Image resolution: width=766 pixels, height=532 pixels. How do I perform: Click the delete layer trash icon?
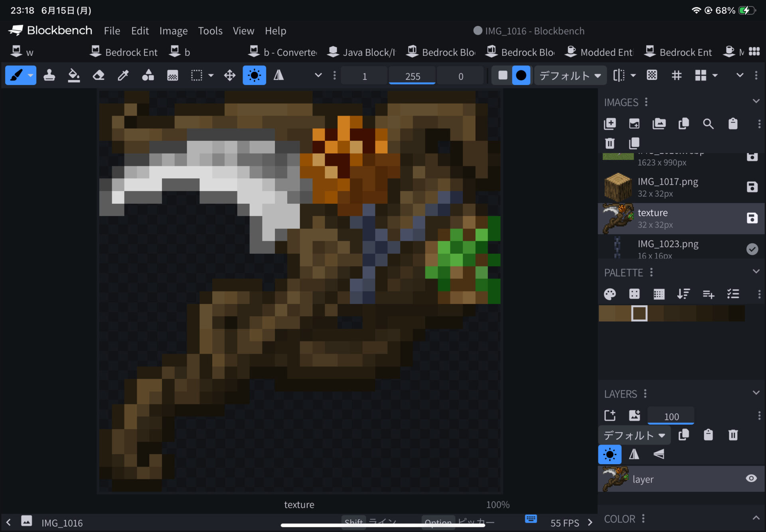click(733, 435)
